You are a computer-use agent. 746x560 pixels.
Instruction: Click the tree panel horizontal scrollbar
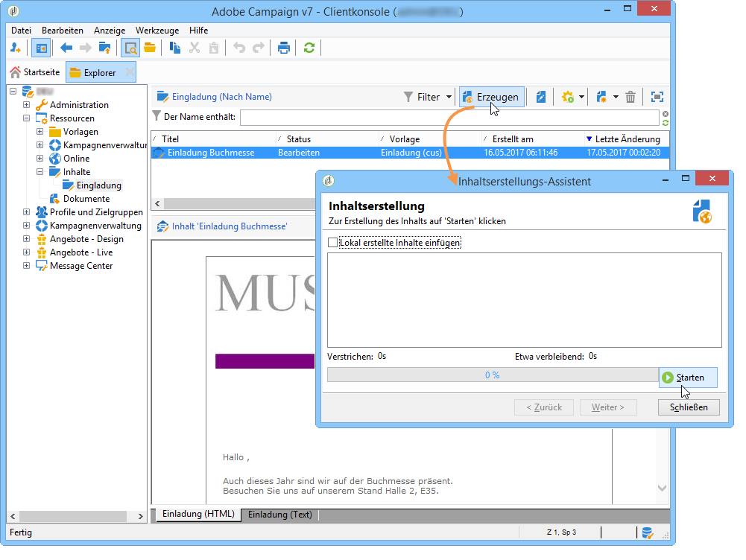(73, 516)
